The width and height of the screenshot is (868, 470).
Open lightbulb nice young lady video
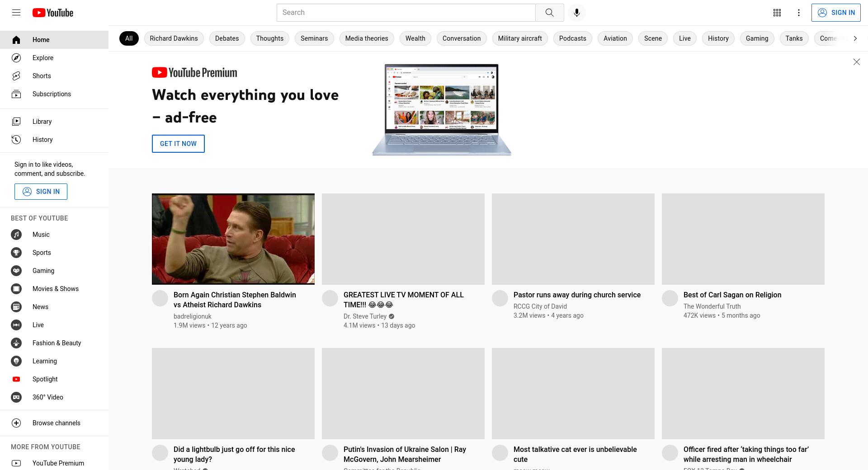click(x=234, y=454)
